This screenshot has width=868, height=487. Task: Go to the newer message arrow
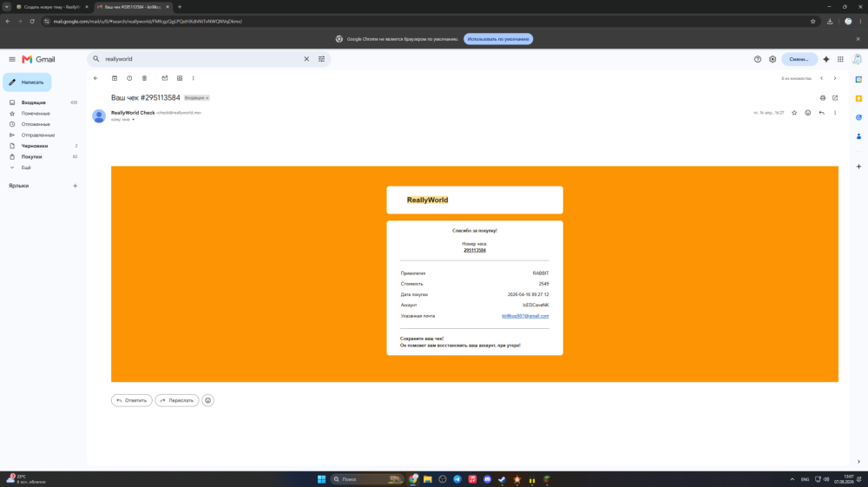coord(821,78)
